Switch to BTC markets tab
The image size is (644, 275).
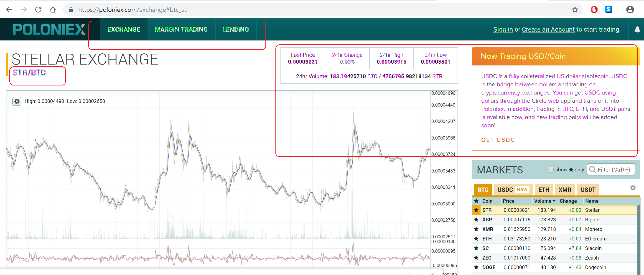point(483,190)
